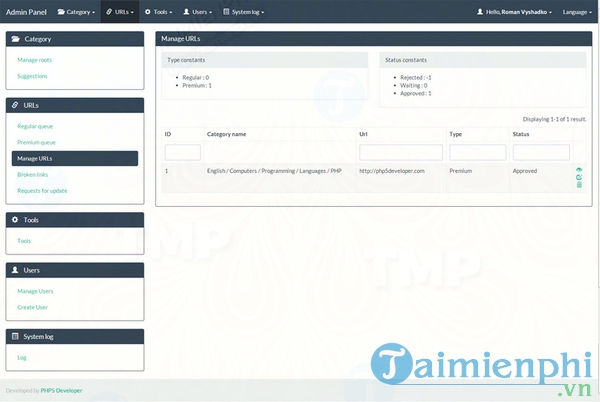The width and height of the screenshot is (600, 402).
Task: Click the Url filter input field
Action: [x=401, y=152]
